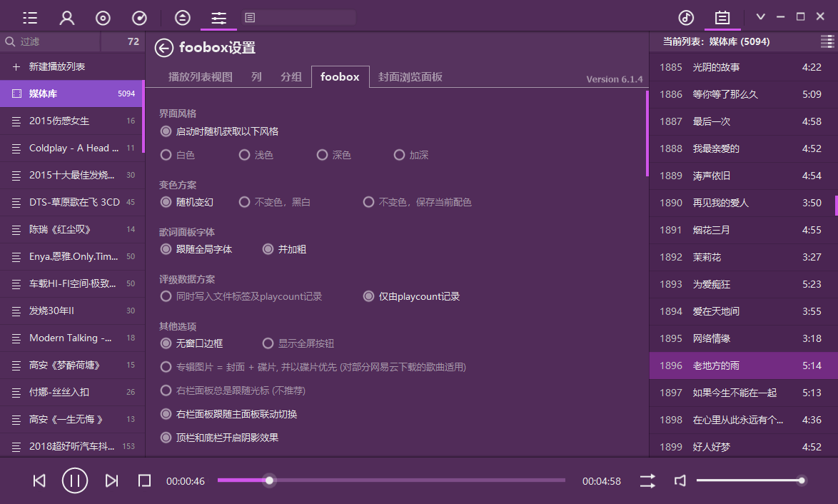Mute the volume speaker icon
838x504 pixels.
point(680,480)
